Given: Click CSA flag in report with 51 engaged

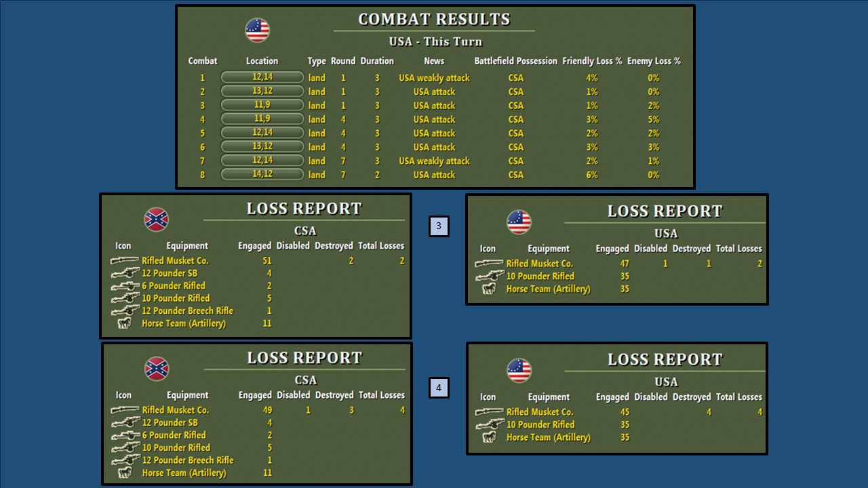Looking at the screenshot, I should pyautogui.click(x=157, y=220).
